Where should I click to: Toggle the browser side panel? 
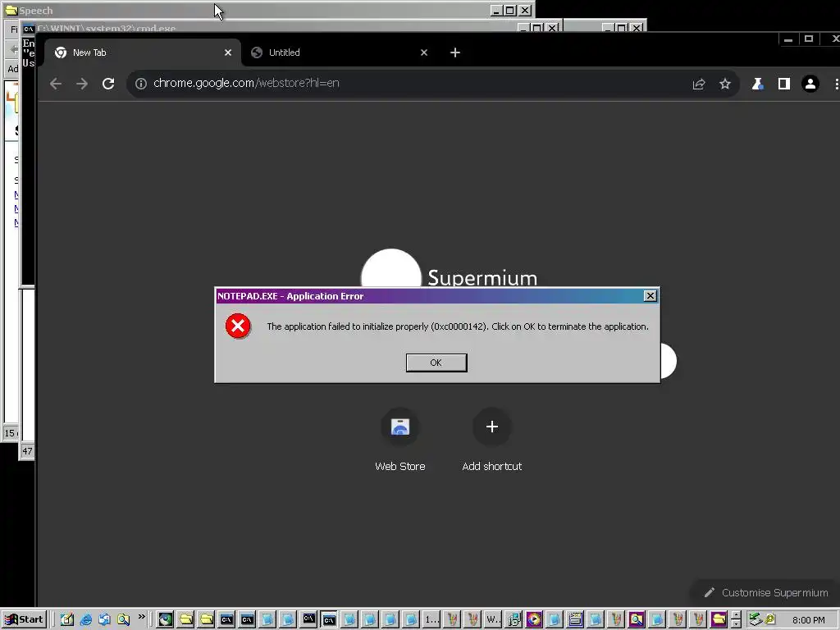783,84
